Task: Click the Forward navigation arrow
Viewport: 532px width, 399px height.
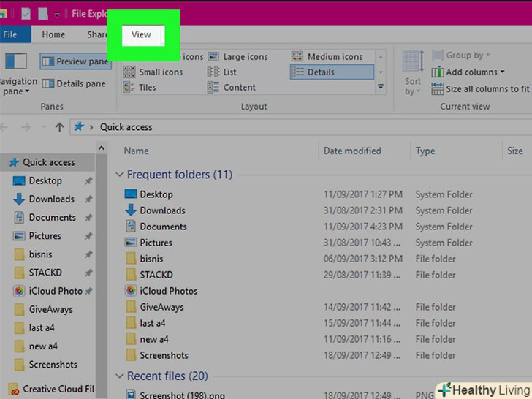Action: [26, 127]
